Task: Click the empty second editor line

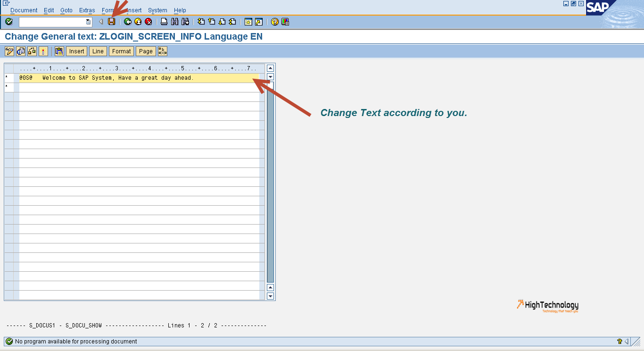Action: [139, 87]
